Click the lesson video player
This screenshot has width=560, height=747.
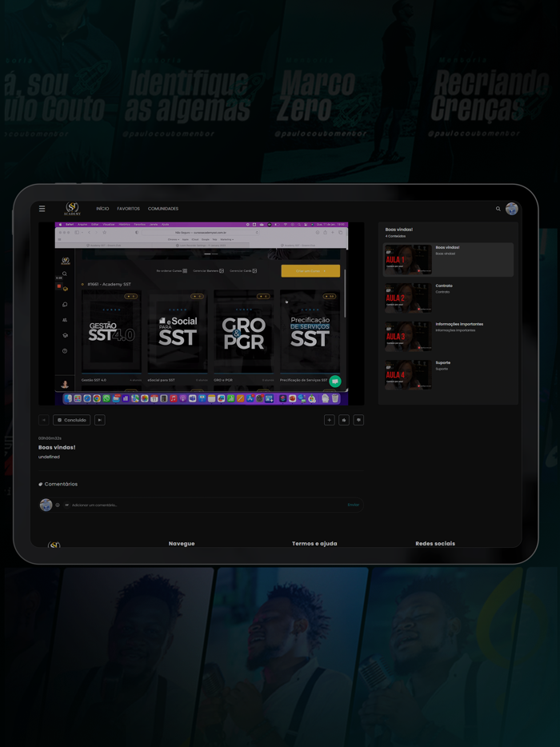[x=201, y=314]
